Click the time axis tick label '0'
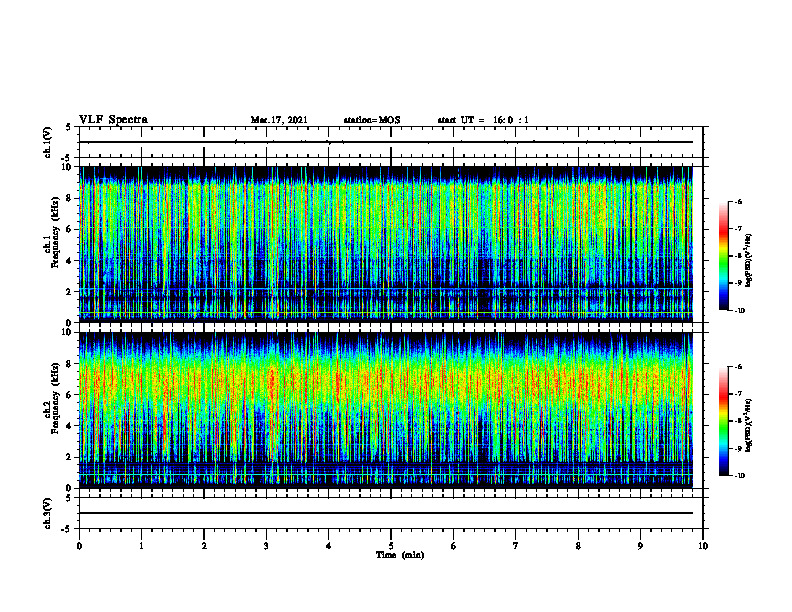Viewport: 792px width, 612px height. (79, 546)
